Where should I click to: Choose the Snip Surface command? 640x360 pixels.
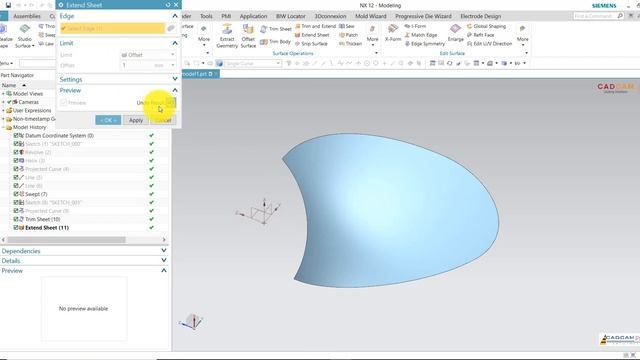coord(311,44)
